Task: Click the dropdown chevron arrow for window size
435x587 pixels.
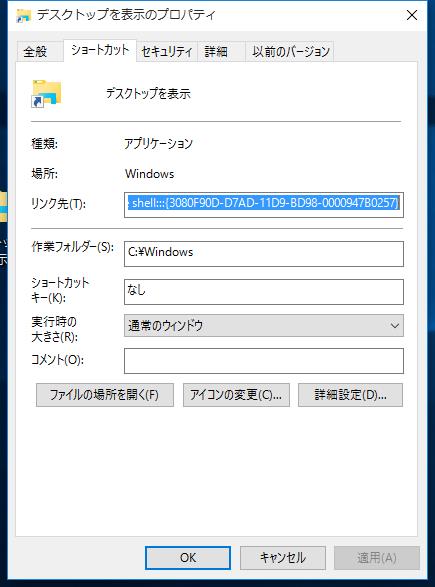Action: coord(394,326)
